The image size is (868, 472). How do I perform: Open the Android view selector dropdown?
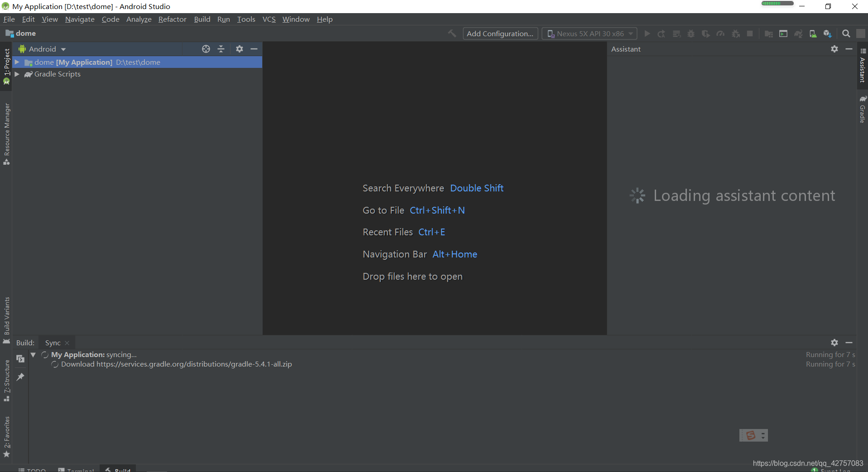tap(43, 49)
